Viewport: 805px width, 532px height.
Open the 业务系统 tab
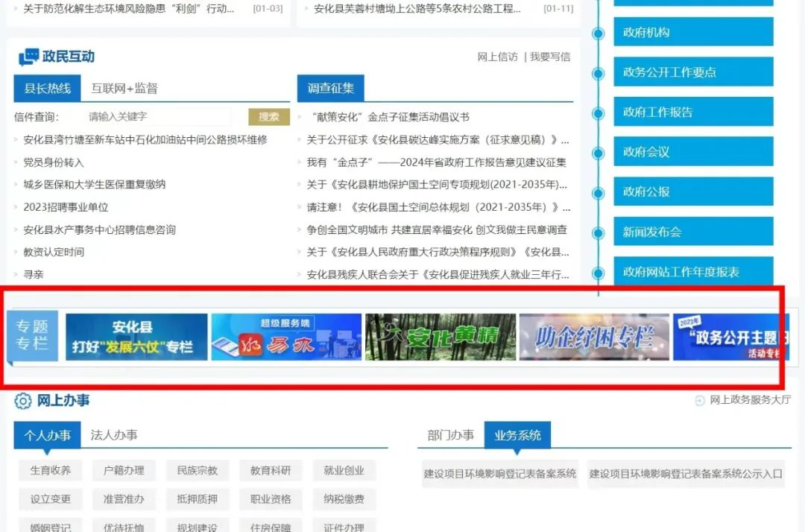click(517, 435)
